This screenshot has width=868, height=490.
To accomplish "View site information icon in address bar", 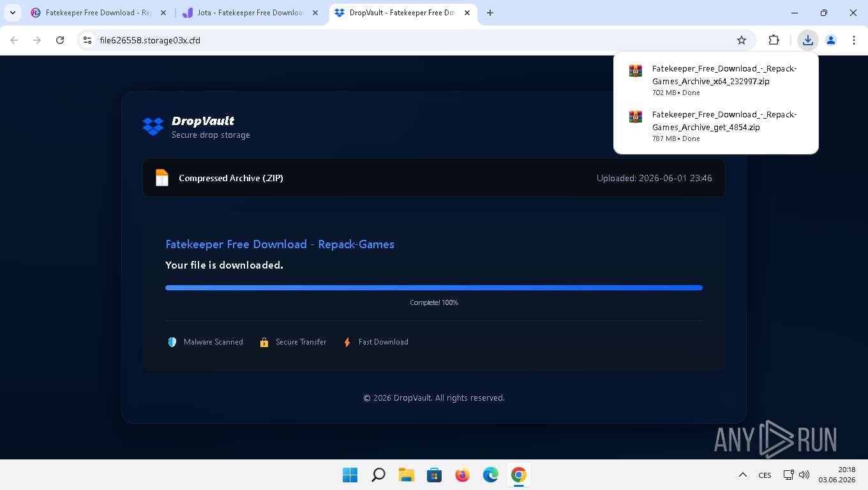I will [87, 40].
